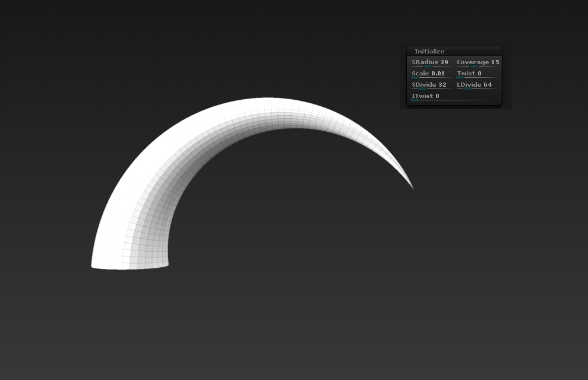Click the left end of the SRadius track
The width and height of the screenshot is (588, 380).
pos(411,66)
